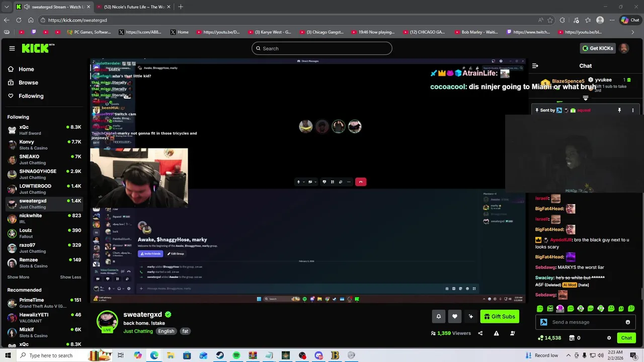Click the moderator hammer badge in chat input
The height and width of the screenshot is (362, 644).
[x=544, y=322]
